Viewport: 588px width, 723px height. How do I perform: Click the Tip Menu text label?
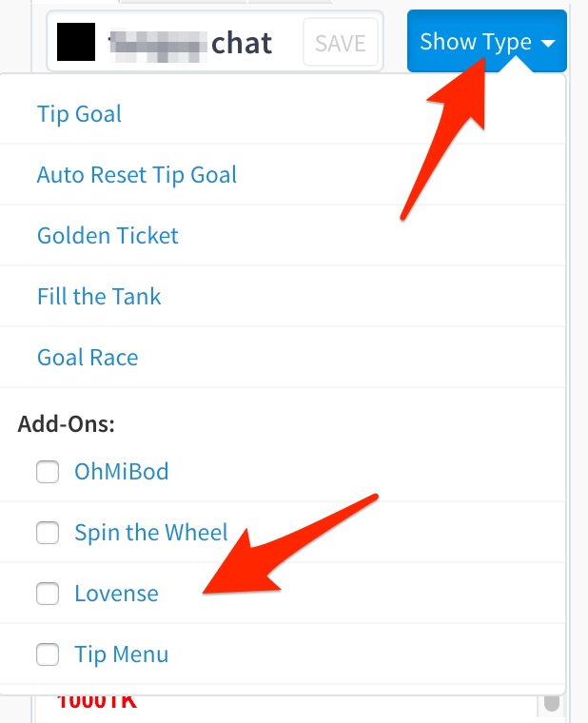121,655
